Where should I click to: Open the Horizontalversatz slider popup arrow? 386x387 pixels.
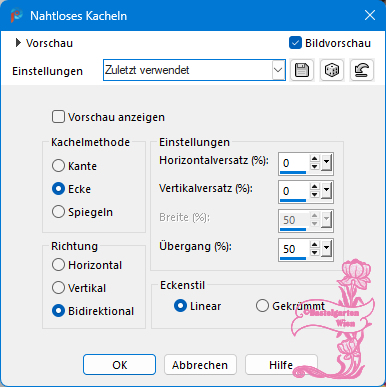click(326, 163)
